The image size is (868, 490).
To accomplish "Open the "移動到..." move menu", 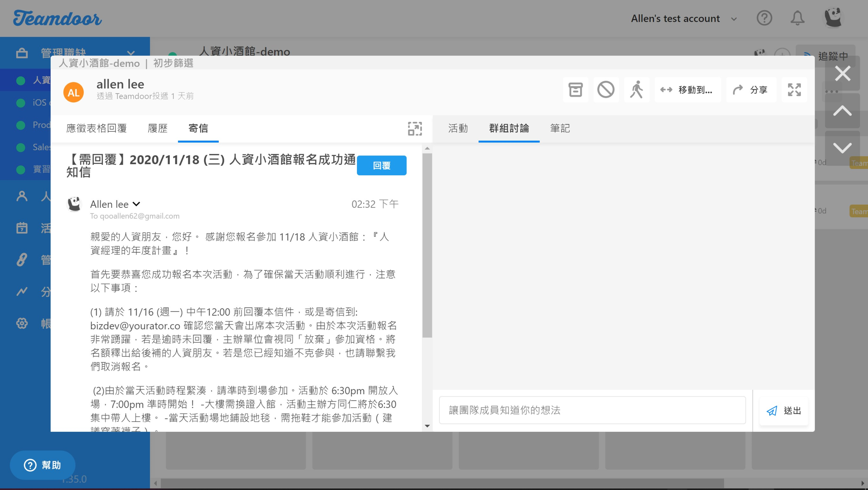I will [x=687, y=90].
